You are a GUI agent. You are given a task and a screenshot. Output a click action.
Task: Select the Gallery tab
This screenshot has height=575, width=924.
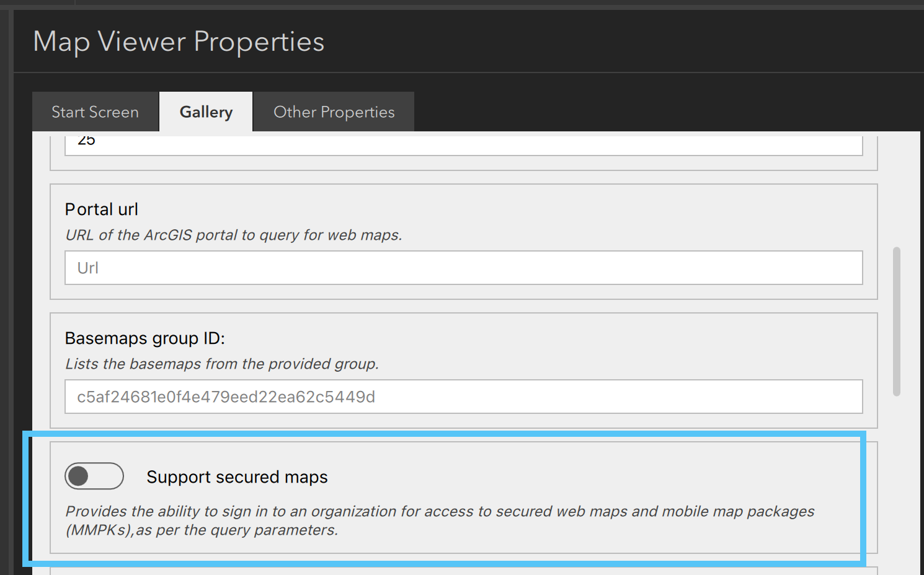pyautogui.click(x=206, y=112)
